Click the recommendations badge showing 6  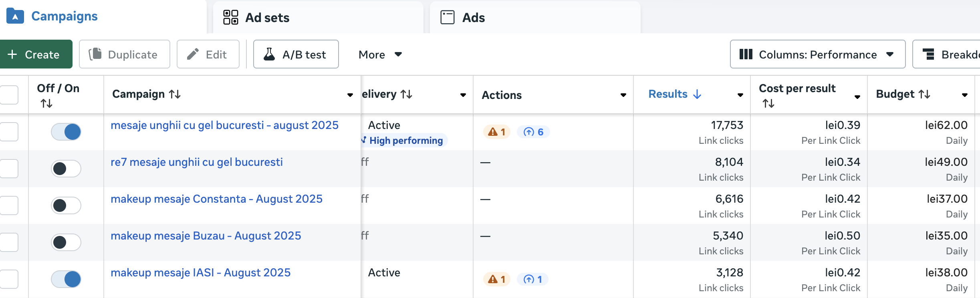[x=533, y=132]
